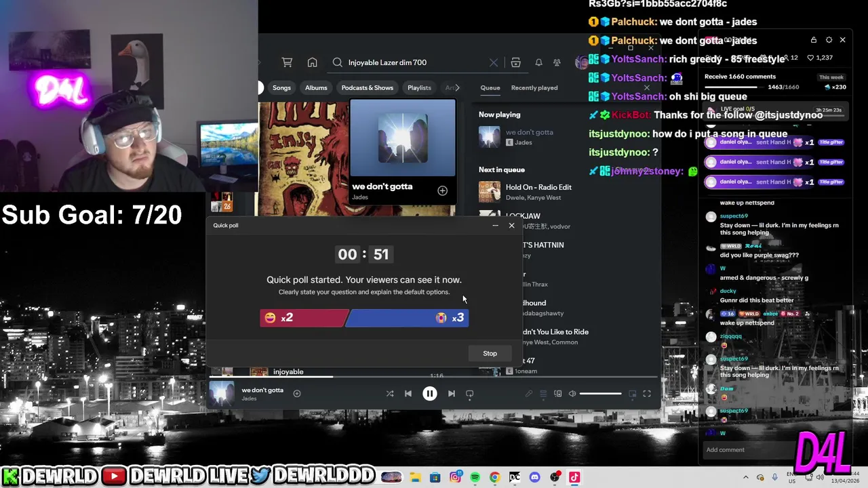Select the red poll option x2

click(304, 318)
